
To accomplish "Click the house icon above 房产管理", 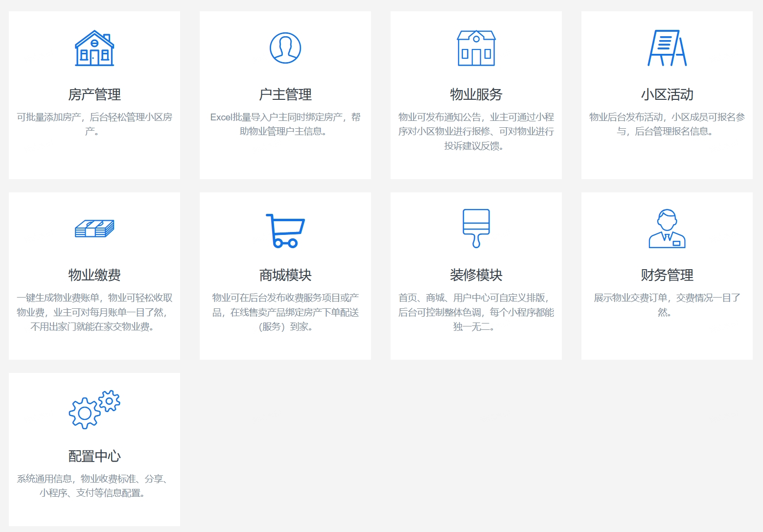I will (94, 48).
